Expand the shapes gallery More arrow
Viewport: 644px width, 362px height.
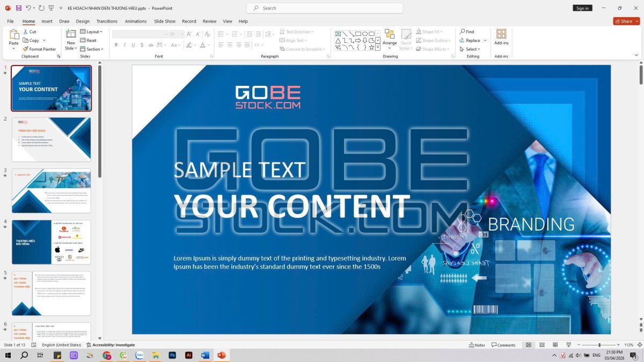coord(378,47)
